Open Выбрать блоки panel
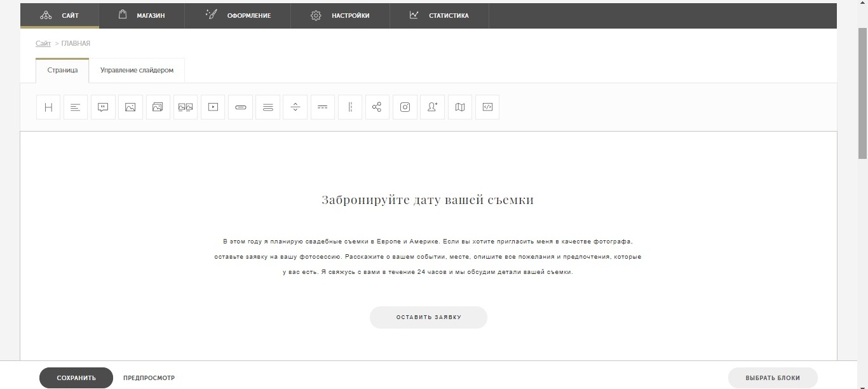 click(x=773, y=378)
